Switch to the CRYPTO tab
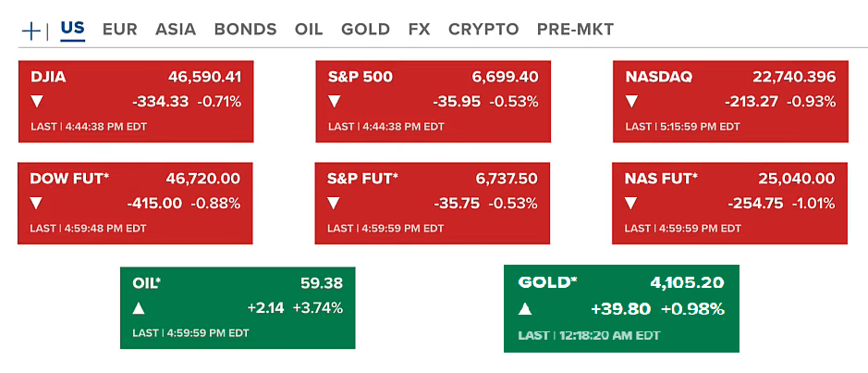Image resolution: width=868 pixels, height=373 pixels. (x=483, y=29)
